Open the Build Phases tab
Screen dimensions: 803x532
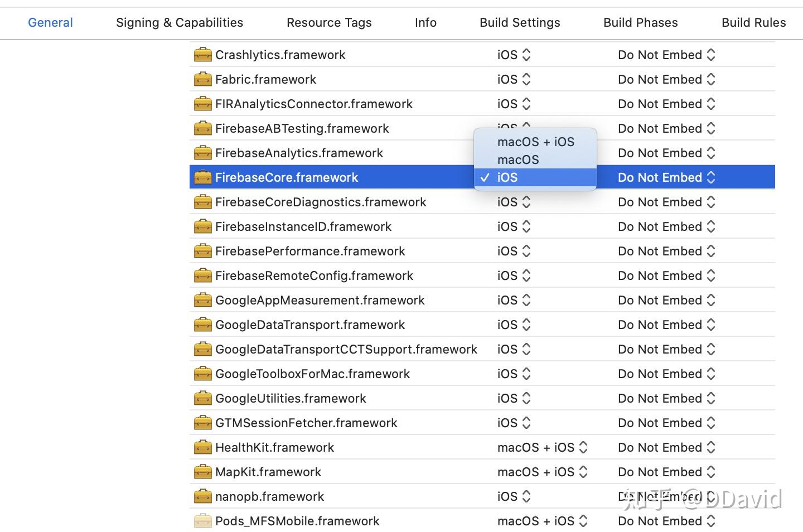click(x=641, y=22)
